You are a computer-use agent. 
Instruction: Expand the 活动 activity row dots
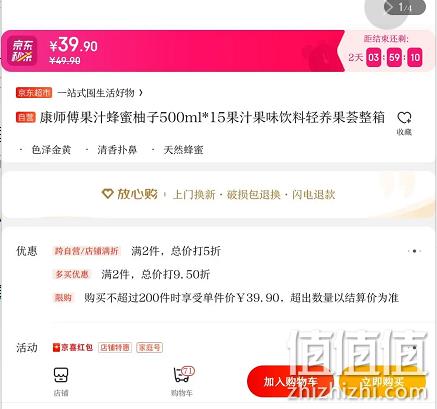(415, 348)
